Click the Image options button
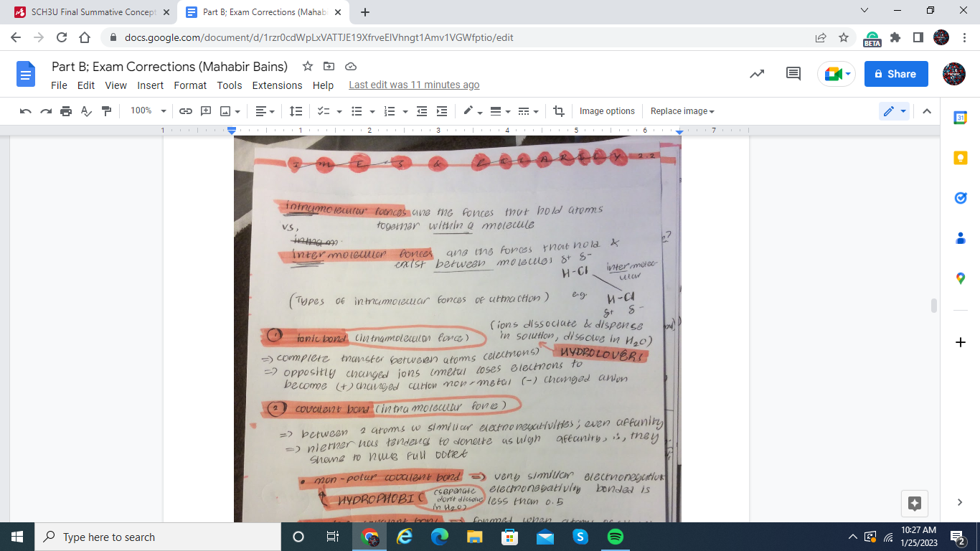 point(607,111)
